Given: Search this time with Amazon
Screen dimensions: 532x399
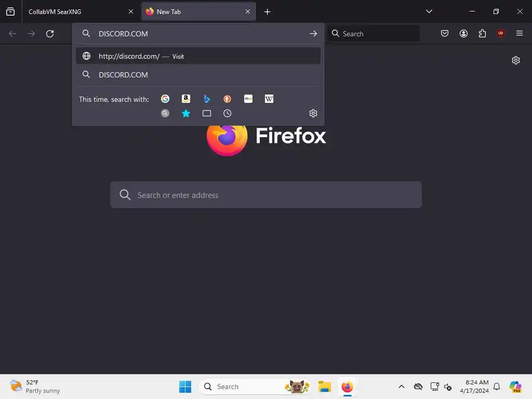Looking at the screenshot, I should [186, 99].
